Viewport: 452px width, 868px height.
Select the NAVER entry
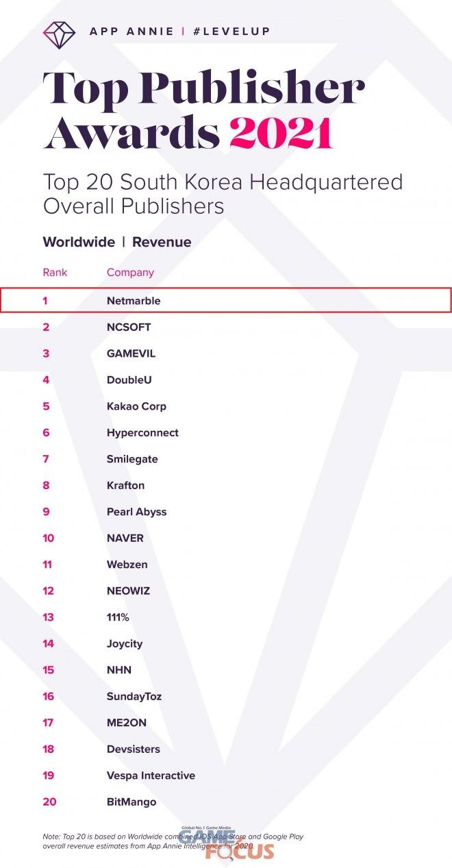coord(125,538)
